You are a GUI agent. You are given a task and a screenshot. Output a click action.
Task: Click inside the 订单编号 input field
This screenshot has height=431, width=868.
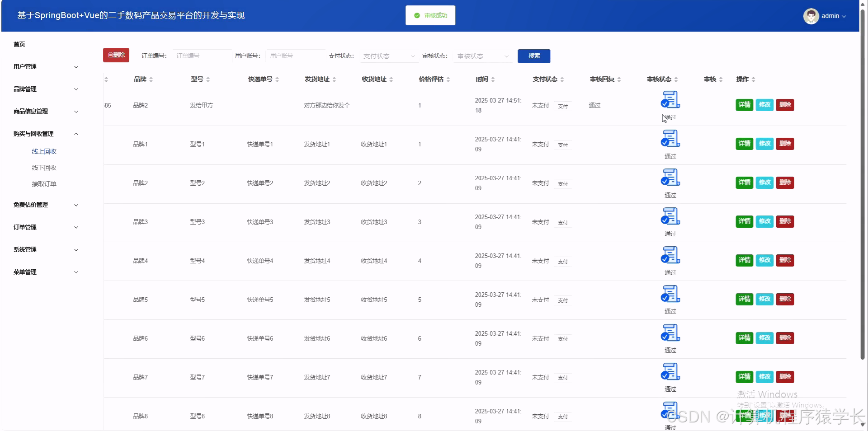point(202,56)
